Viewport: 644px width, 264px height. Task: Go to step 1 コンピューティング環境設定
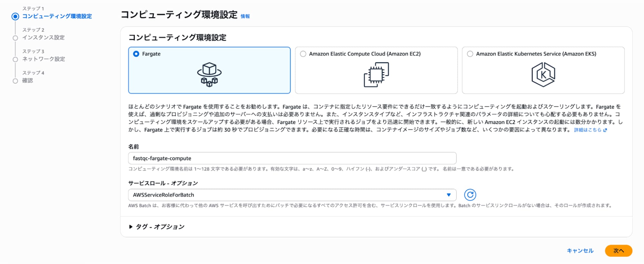coord(57,16)
